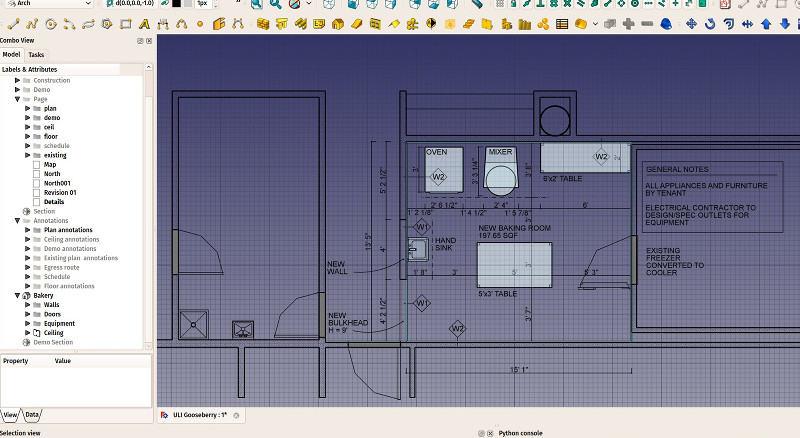Click the Arch Add component plus icon

[629, 24]
